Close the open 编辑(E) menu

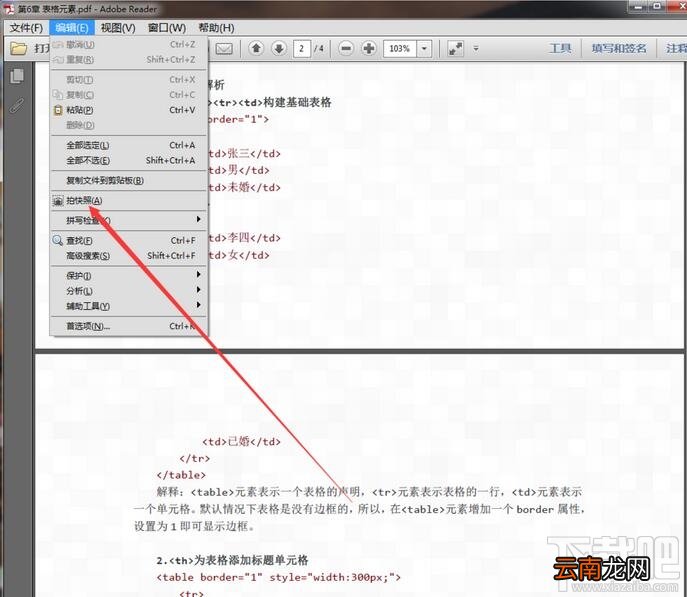[x=72, y=28]
